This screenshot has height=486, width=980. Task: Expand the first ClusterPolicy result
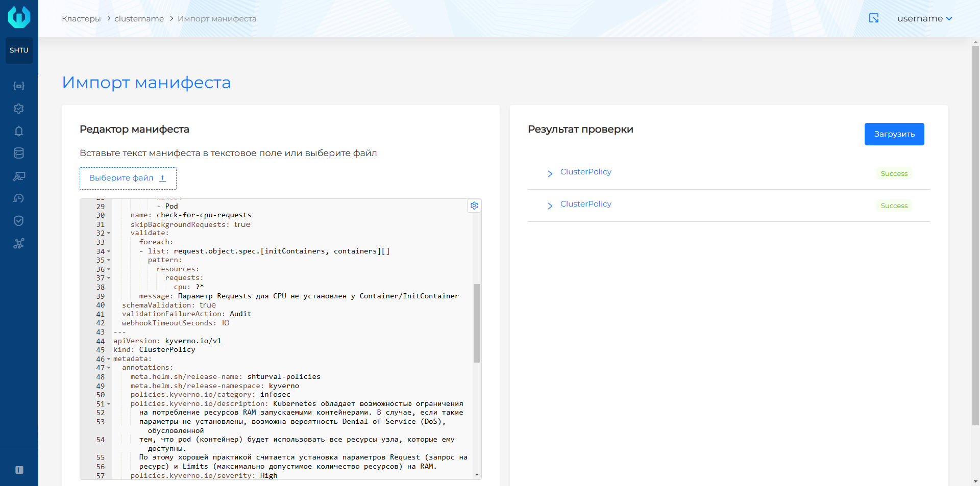click(x=550, y=174)
